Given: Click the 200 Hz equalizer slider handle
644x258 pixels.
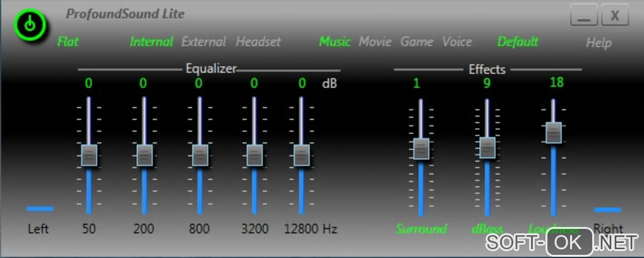Looking at the screenshot, I should point(145,155).
